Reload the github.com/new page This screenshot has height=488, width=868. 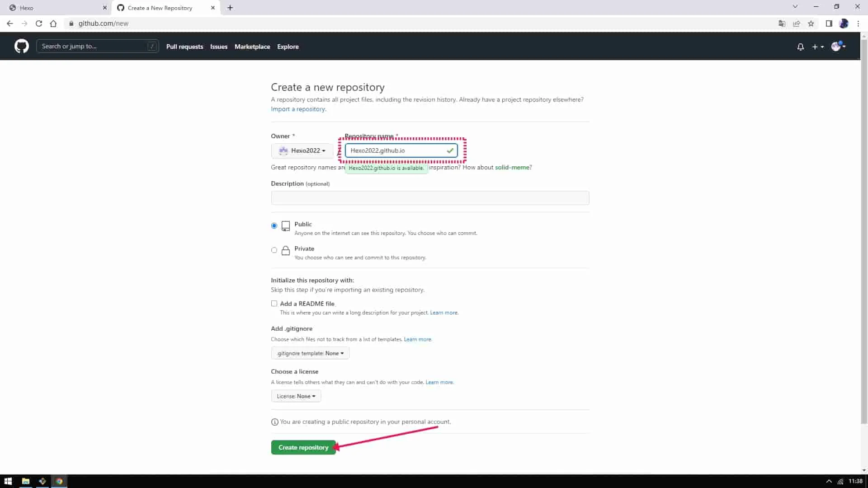[39, 23]
